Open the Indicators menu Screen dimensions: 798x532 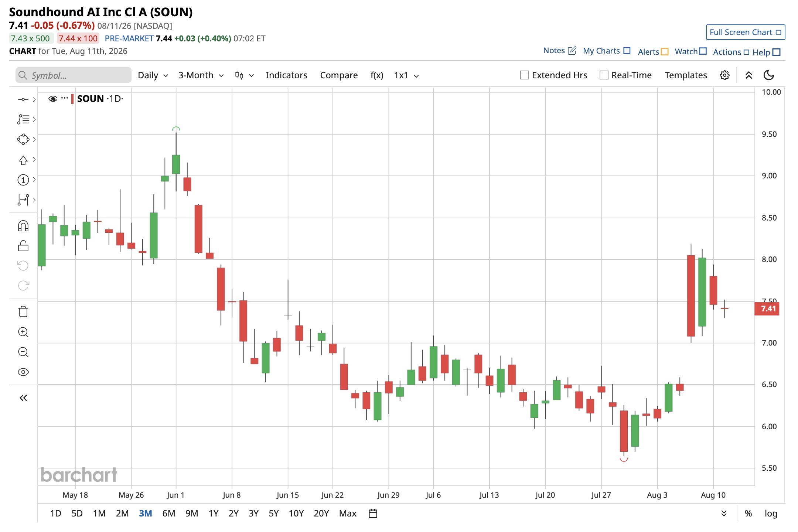tap(286, 75)
